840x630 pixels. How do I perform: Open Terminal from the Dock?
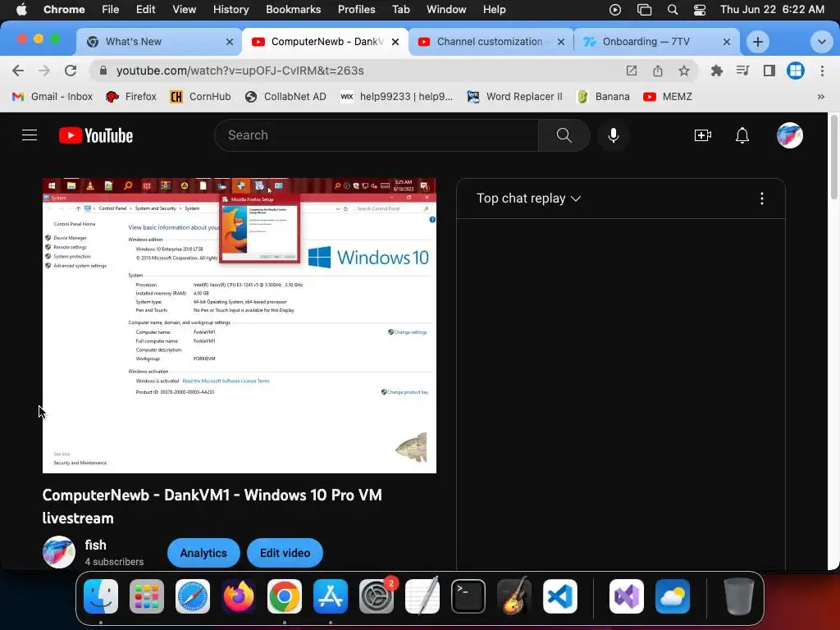coord(468,596)
